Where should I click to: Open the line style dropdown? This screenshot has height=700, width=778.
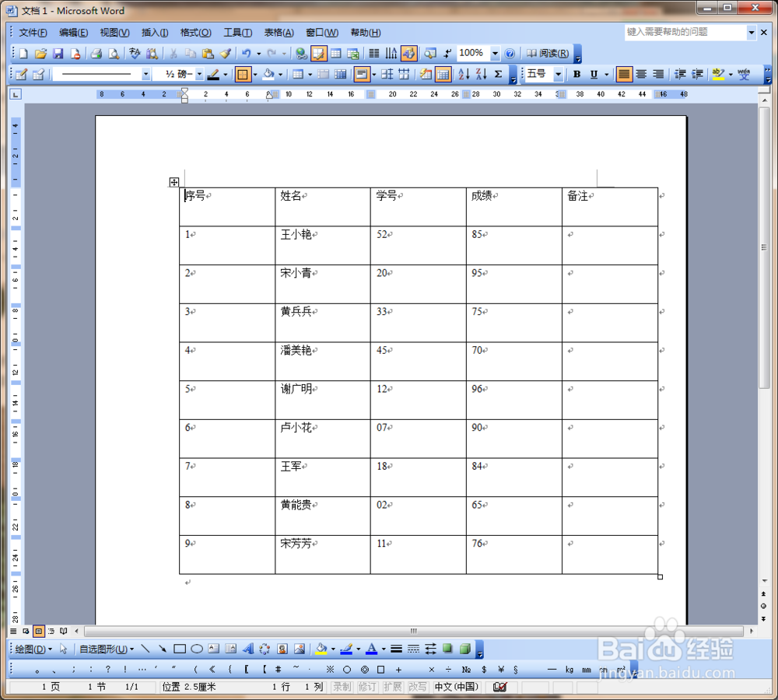pos(145,75)
